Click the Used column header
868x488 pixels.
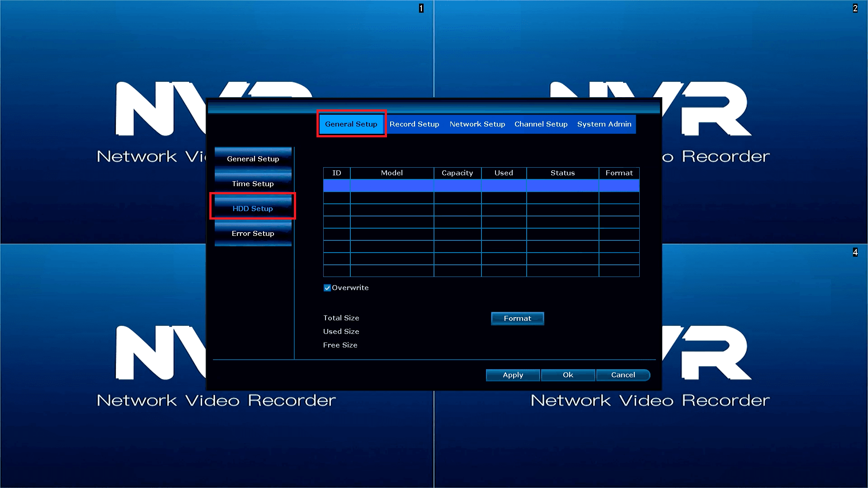pos(504,173)
